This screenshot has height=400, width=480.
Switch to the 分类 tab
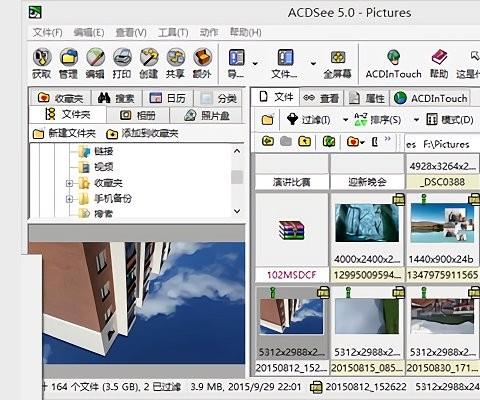pos(218,98)
